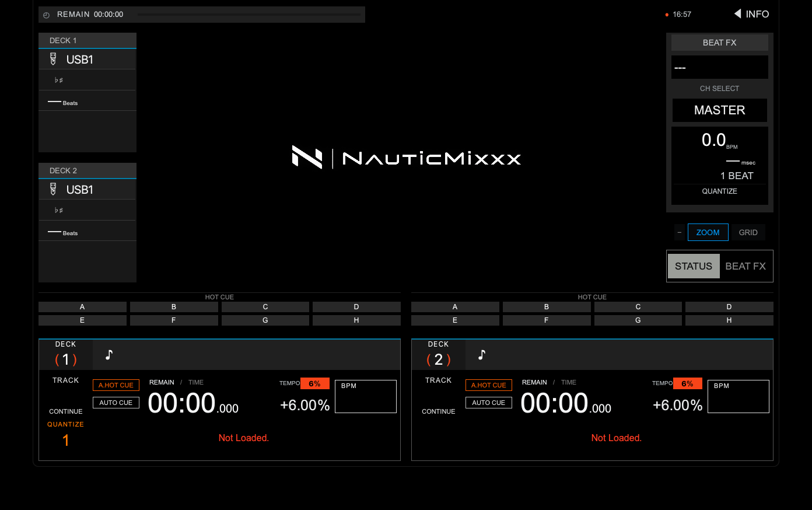Toggle ZOOM mode
This screenshot has height=510, width=812.
pos(708,232)
